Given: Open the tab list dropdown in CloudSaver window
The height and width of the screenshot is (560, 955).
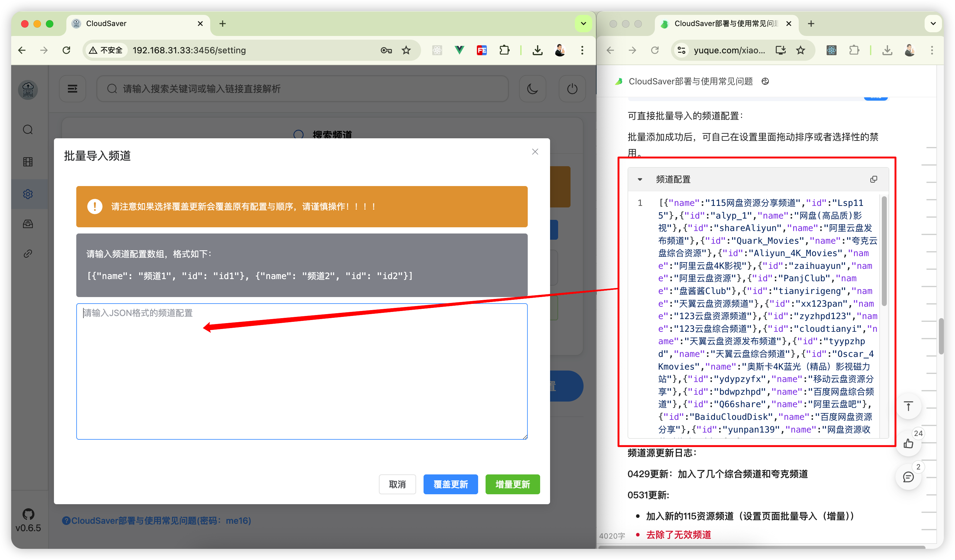Looking at the screenshot, I should pos(583,24).
